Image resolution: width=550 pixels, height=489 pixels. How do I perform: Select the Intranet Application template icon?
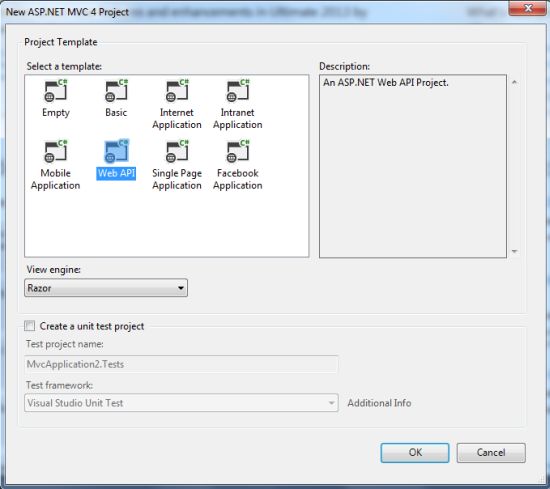238,91
